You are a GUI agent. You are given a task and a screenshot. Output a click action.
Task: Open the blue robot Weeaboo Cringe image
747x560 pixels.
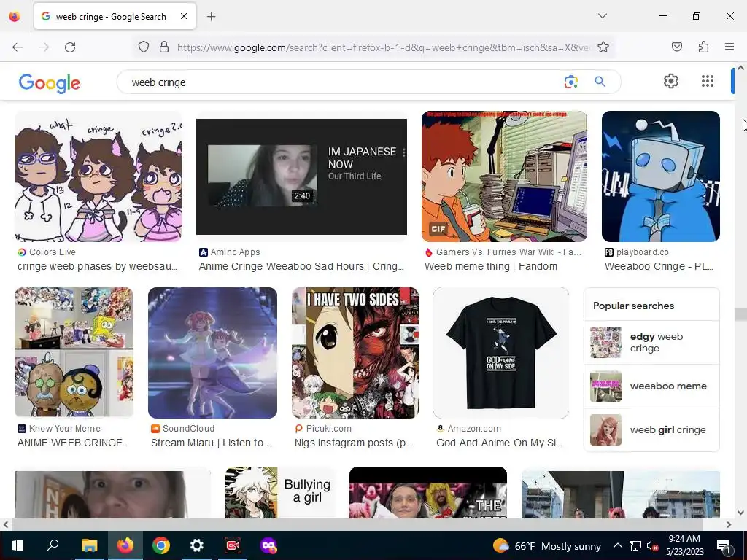tap(661, 176)
